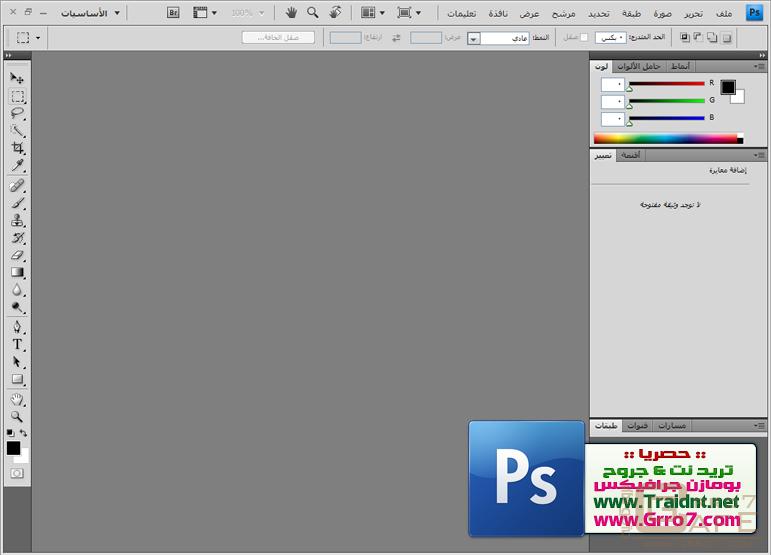Select the Crop tool
The image size is (771, 555).
pos(17,147)
